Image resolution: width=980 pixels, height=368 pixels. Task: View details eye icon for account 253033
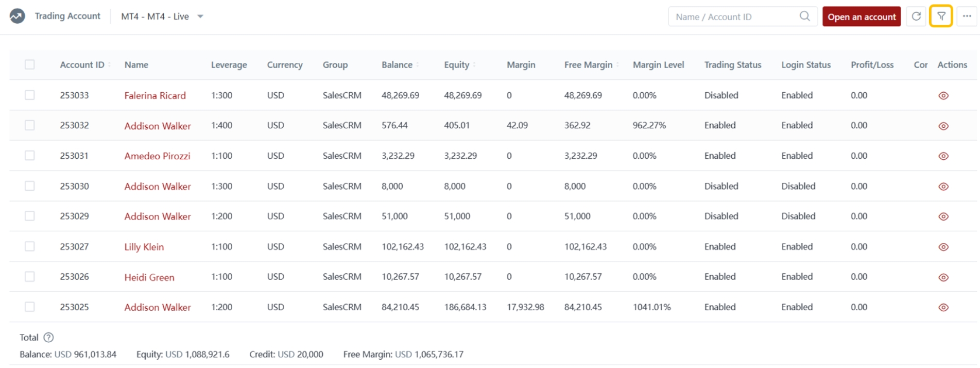pyautogui.click(x=943, y=96)
